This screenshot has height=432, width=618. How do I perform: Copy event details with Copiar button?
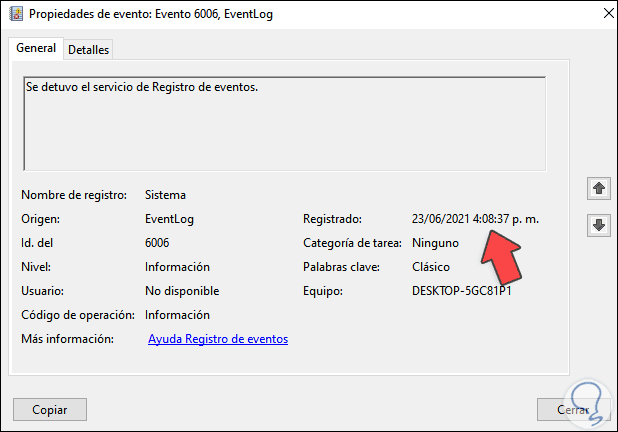[50, 410]
